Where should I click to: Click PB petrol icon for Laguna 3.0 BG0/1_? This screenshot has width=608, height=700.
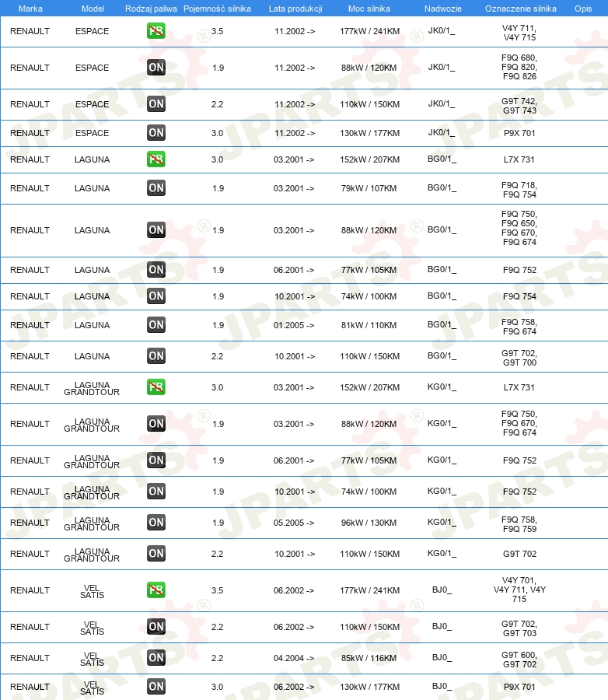155,159
